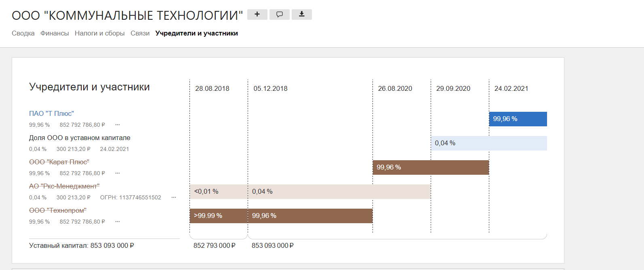Expand ellipsis under ООО "Карат Плюс"
This screenshot has height=270, width=644.
point(118,173)
